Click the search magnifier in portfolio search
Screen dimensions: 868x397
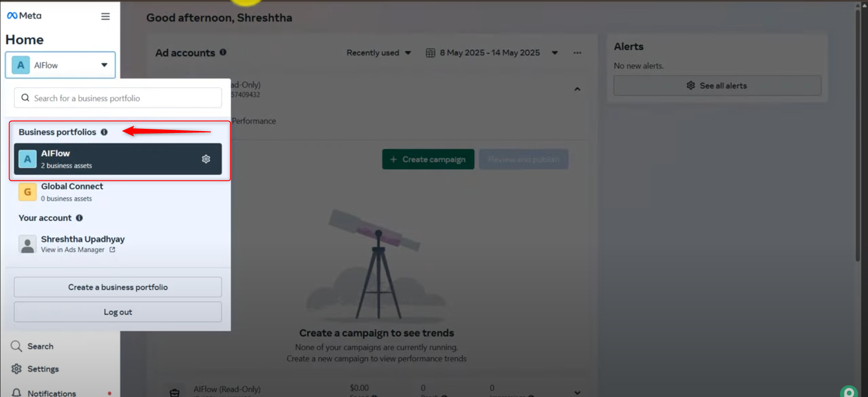(x=25, y=98)
